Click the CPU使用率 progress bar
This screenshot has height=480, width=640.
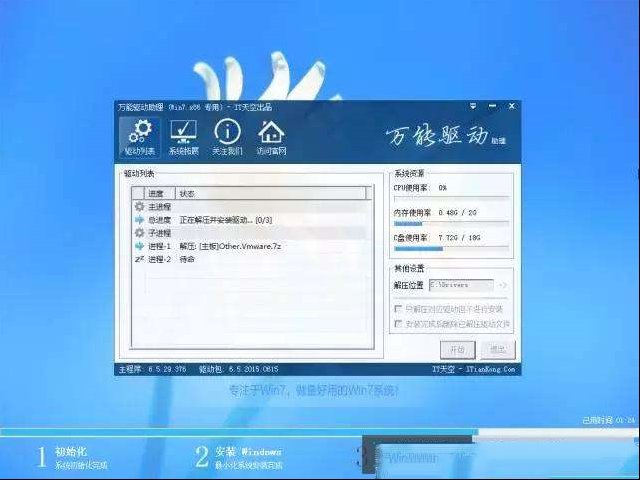(x=451, y=198)
